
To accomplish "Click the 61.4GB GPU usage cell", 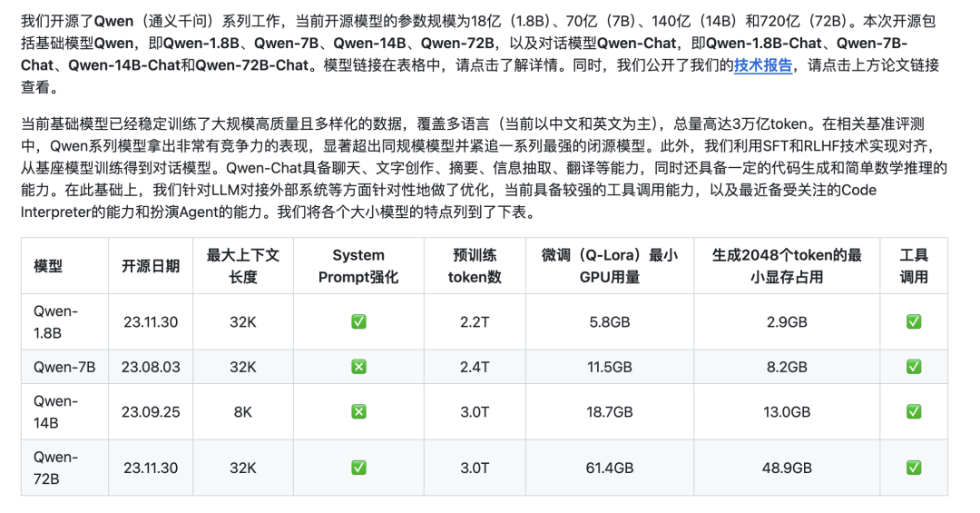I will point(610,468).
